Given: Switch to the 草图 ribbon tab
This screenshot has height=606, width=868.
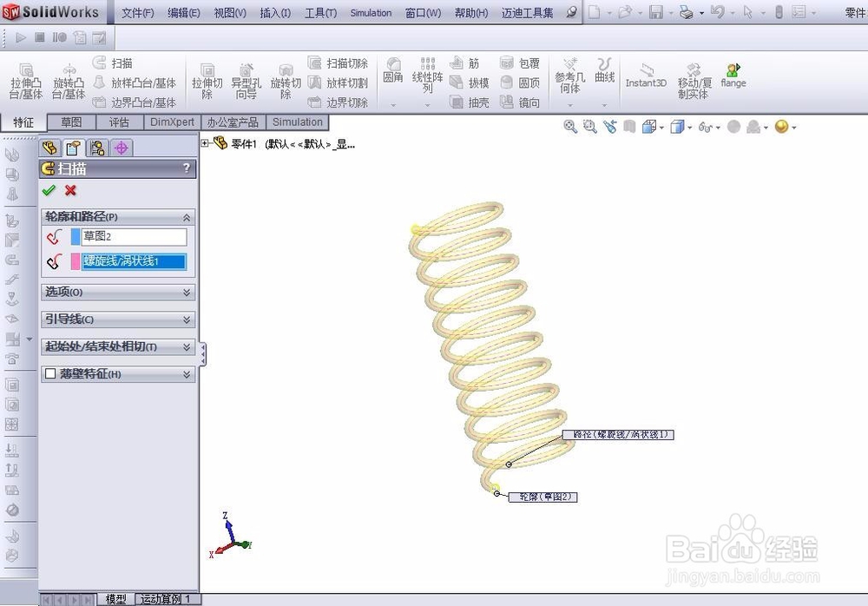Looking at the screenshot, I should 72,122.
